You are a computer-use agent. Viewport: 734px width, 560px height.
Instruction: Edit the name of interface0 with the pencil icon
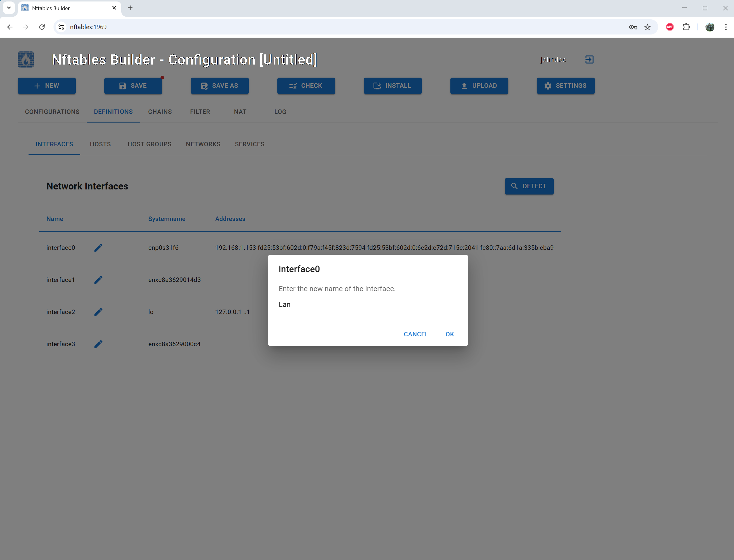(x=98, y=247)
